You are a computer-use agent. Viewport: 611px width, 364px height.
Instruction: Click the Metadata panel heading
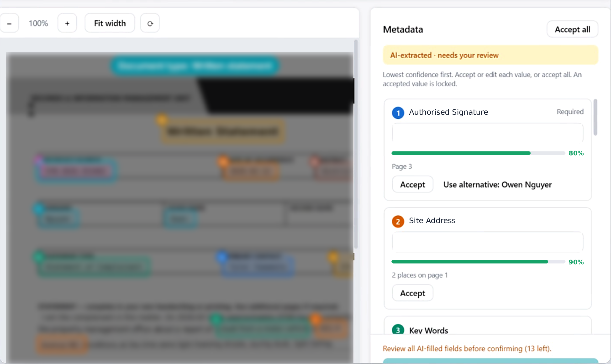[403, 29]
